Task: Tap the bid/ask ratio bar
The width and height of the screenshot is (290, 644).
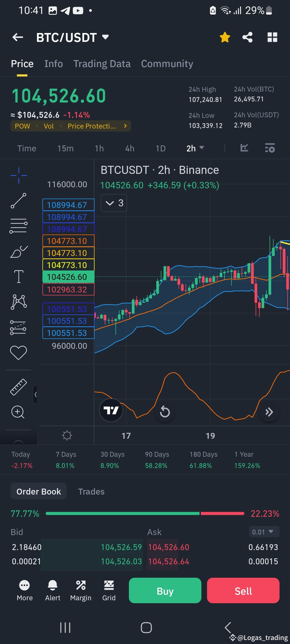Action: click(x=145, y=513)
